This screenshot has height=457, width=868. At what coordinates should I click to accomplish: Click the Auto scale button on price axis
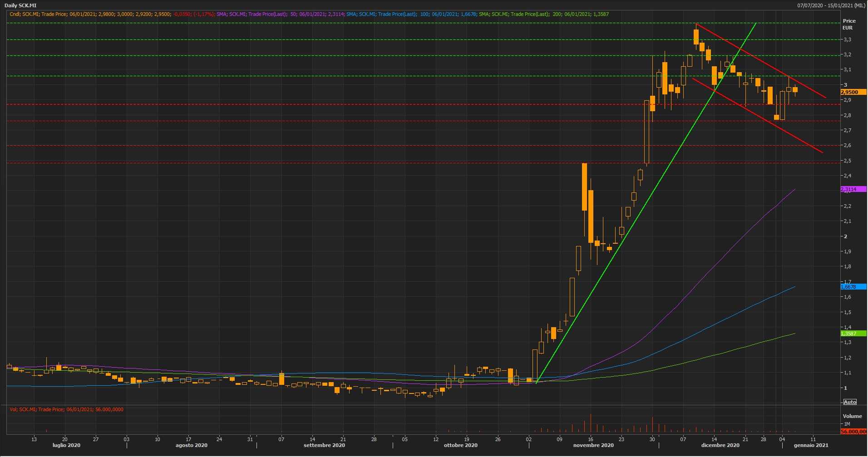coord(849,402)
